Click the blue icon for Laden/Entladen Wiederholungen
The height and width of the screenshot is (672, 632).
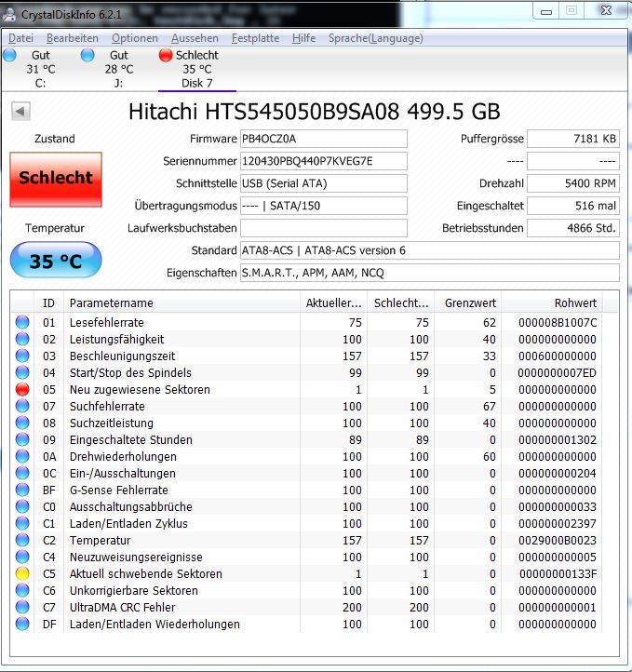[x=22, y=624]
